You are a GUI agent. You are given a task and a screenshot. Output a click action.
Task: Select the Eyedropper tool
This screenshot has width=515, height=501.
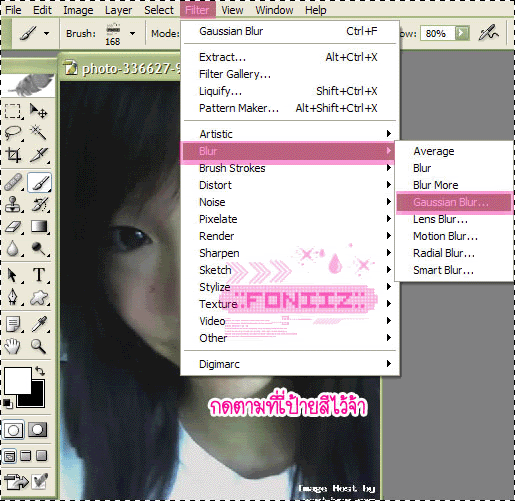click(39, 324)
